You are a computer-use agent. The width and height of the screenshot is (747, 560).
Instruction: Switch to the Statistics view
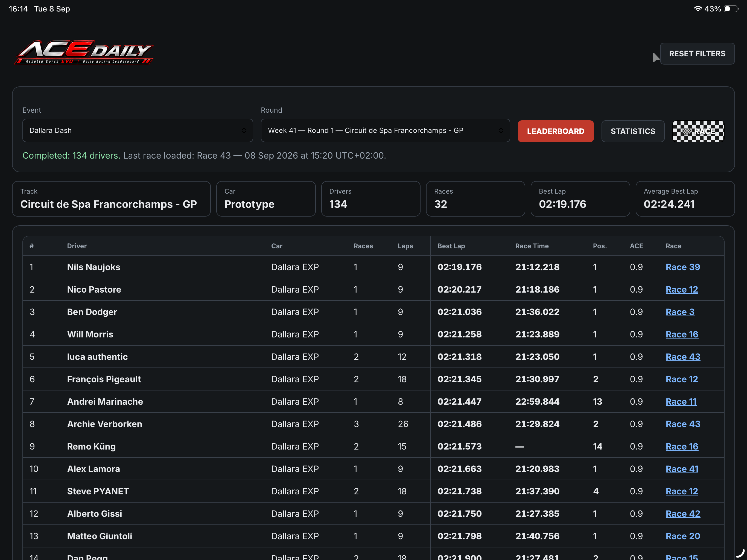point(633,131)
